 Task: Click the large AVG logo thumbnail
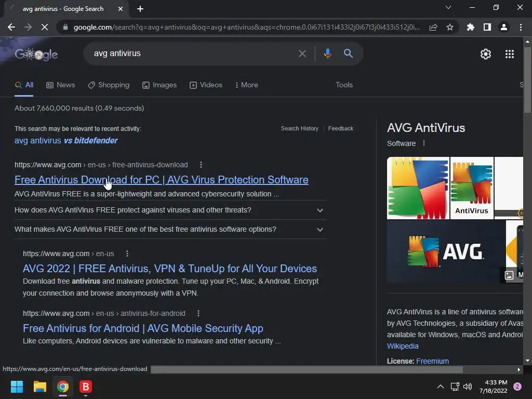tap(418, 188)
